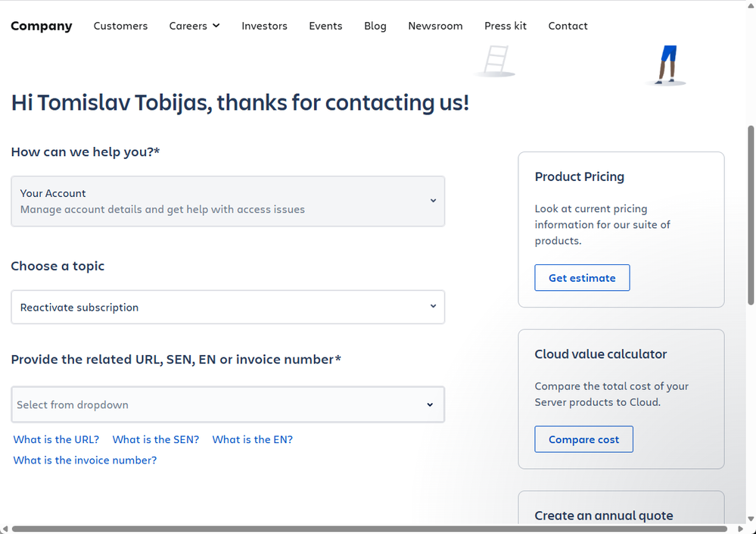This screenshot has width=756, height=534.
Task: Open the Newsroom link
Action: click(x=435, y=26)
